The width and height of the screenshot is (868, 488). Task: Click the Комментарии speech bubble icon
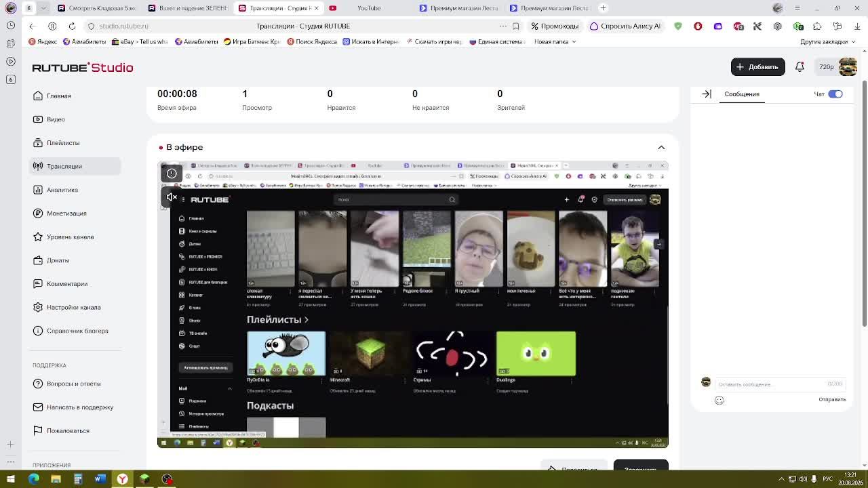38,284
